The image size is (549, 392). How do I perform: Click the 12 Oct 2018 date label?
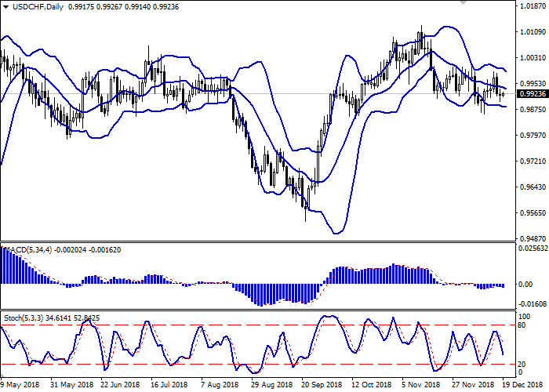[370, 385]
